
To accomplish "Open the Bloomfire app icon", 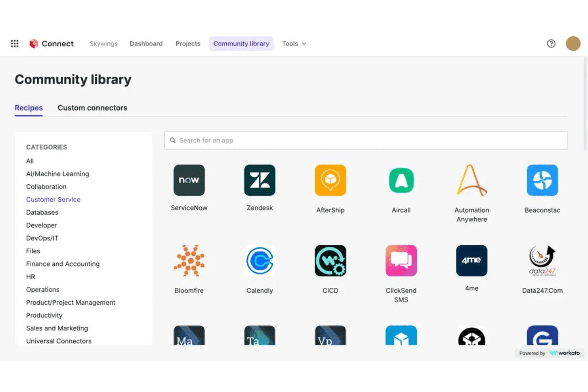I will point(189,261).
